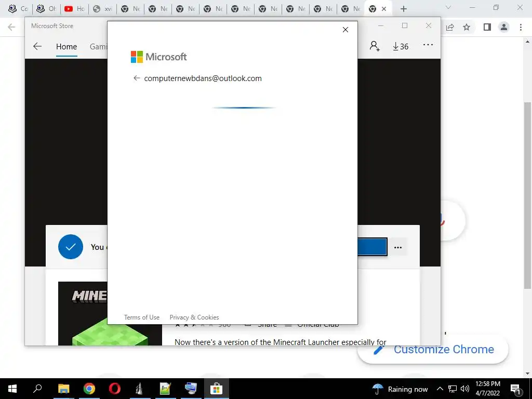This screenshot has height=399, width=532.
Task: Switch to the first Chrome tab
Action: coord(19,9)
